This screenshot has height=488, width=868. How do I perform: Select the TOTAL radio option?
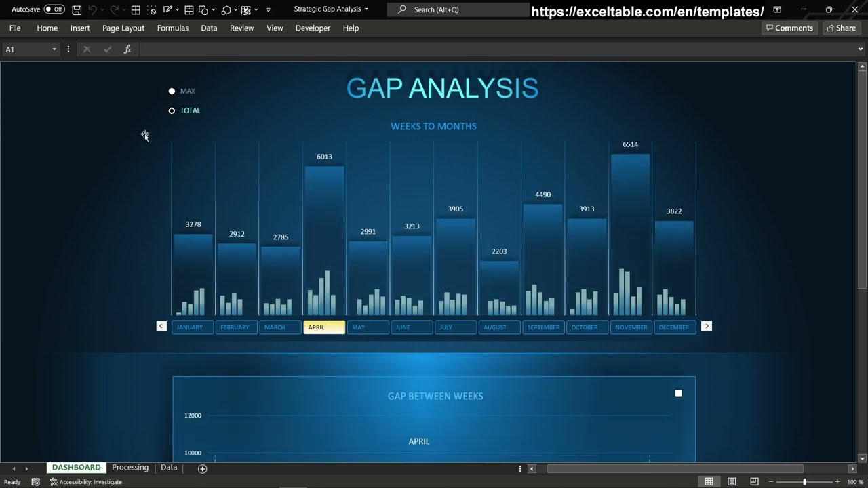coord(172,110)
